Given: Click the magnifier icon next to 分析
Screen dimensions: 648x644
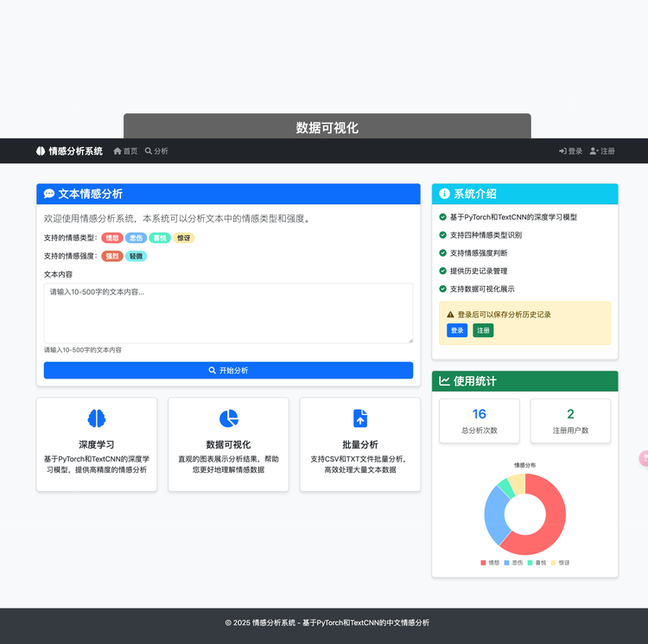Looking at the screenshot, I should 149,151.
